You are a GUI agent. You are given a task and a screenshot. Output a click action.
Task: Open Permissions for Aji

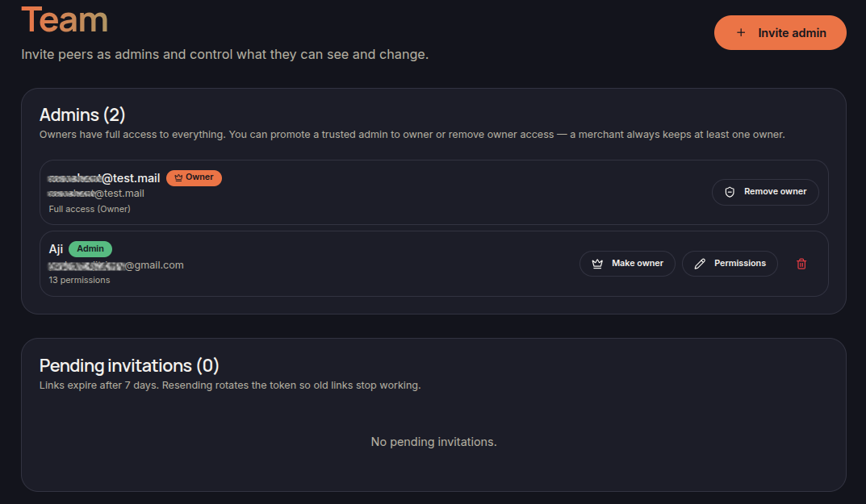730,264
